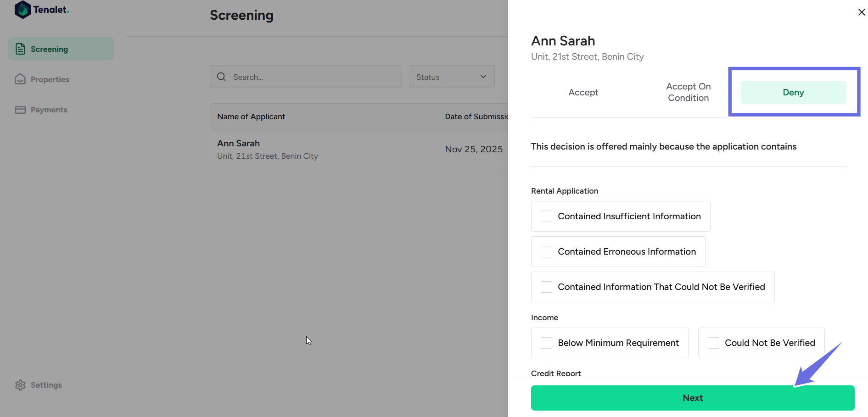Select the Accept On Condition tab
Image resolution: width=868 pixels, height=417 pixels.
coord(688,92)
